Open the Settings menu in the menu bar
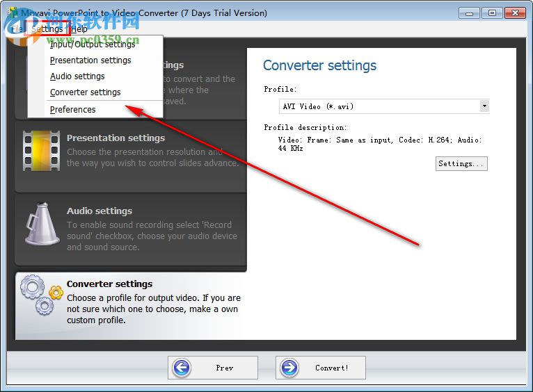 click(x=47, y=29)
